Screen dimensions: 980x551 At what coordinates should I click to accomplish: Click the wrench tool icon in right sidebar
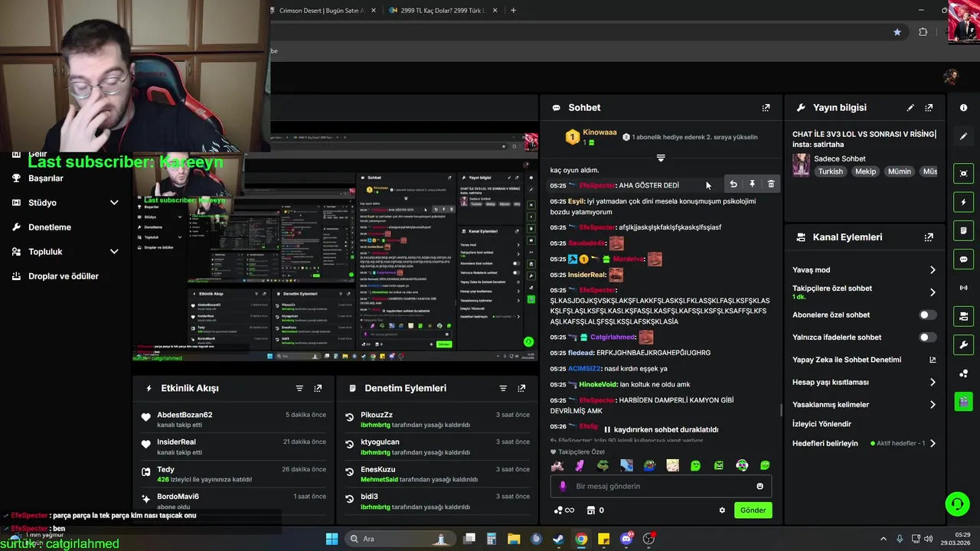click(x=963, y=344)
